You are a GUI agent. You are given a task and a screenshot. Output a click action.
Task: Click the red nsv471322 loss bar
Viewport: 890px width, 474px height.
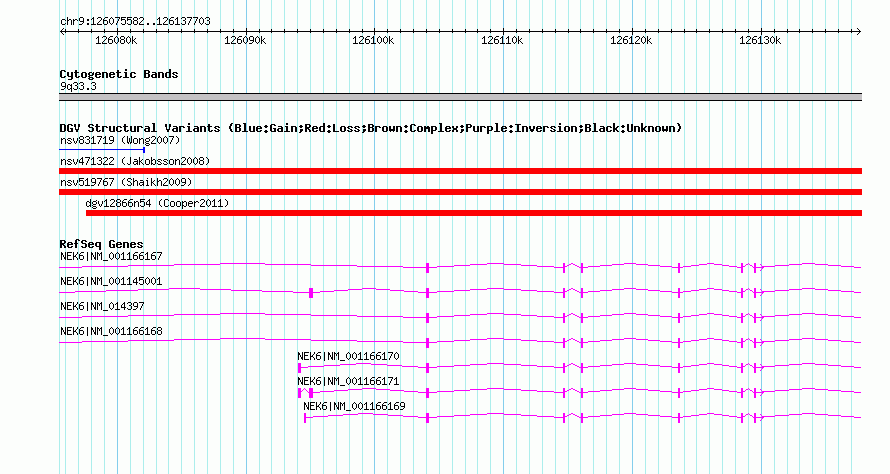coord(460,171)
